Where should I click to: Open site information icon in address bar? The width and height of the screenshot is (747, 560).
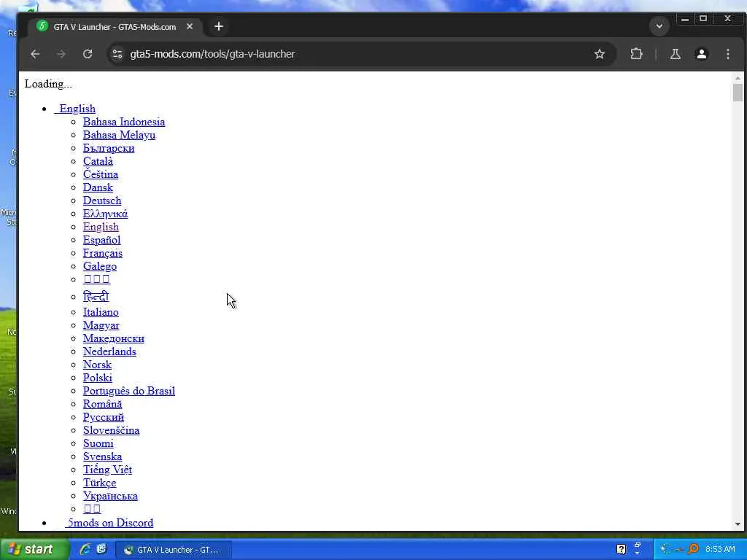click(117, 54)
